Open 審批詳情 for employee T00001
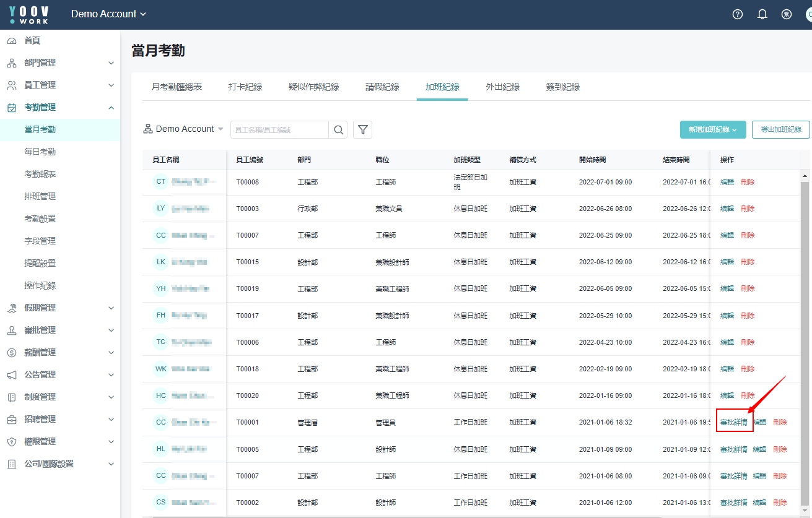Screen dimensions: 812x518 point(734,423)
